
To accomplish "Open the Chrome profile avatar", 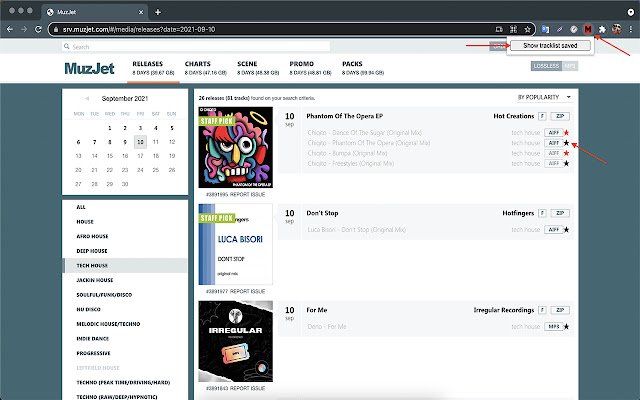I will click(x=616, y=29).
